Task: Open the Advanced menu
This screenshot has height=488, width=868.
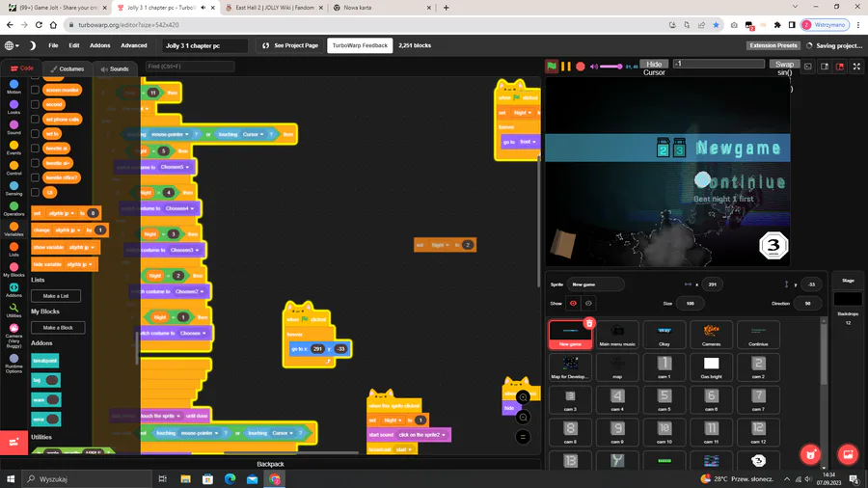Action: [134, 45]
